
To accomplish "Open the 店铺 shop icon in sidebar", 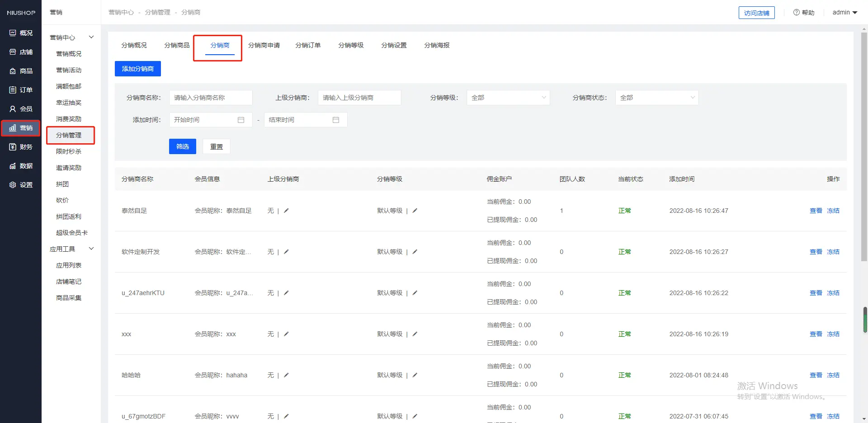I will pyautogui.click(x=13, y=52).
